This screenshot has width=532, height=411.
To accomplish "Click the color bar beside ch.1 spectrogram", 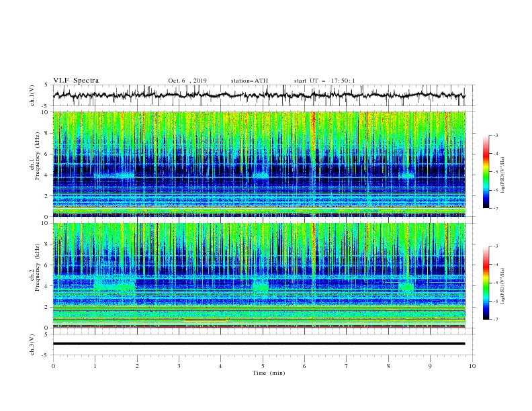I will [x=486, y=172].
